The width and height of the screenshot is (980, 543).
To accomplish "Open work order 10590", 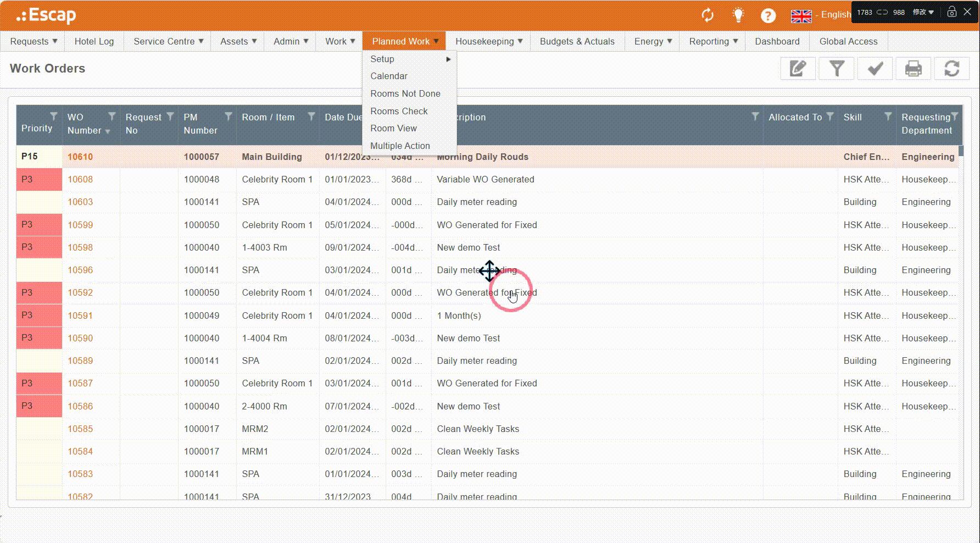I will pyautogui.click(x=80, y=338).
